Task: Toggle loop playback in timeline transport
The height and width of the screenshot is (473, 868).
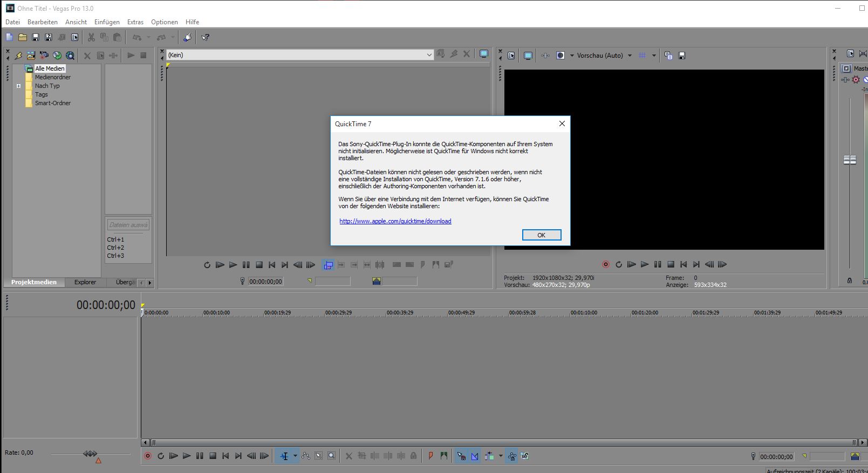Action: click(161, 456)
